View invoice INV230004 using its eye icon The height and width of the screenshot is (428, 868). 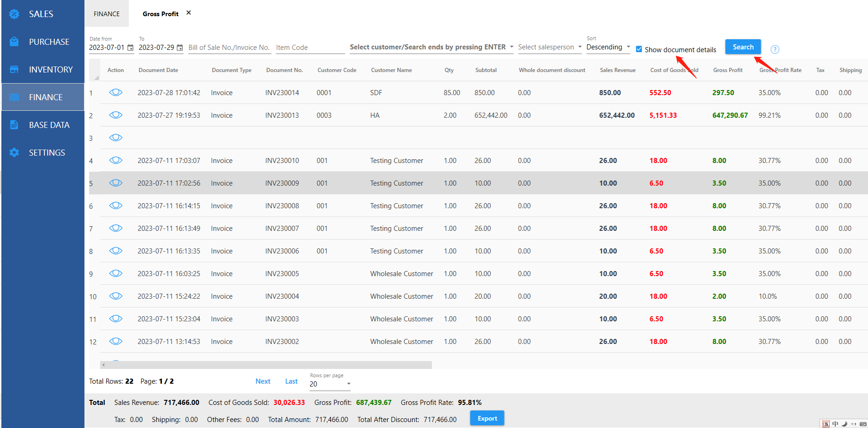[116, 296]
